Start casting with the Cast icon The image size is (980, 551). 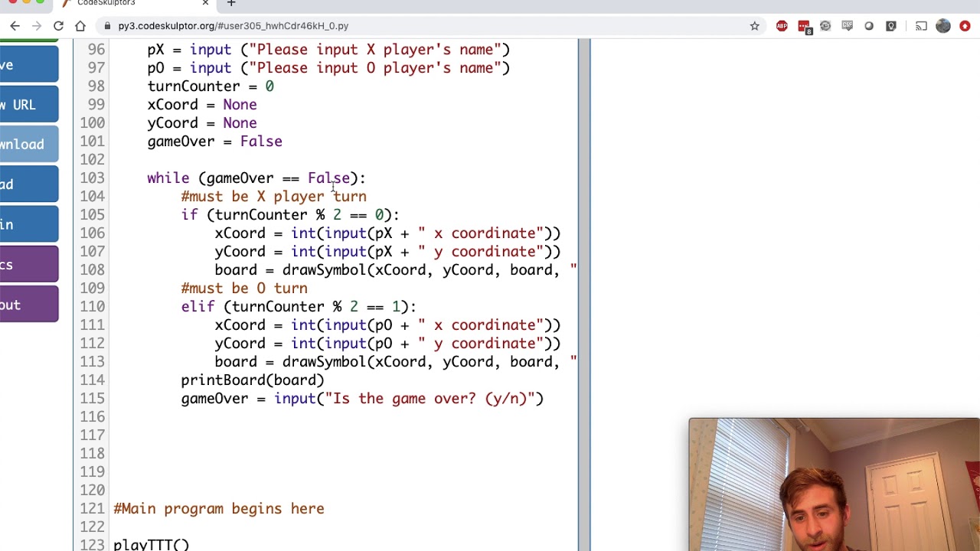(x=921, y=26)
